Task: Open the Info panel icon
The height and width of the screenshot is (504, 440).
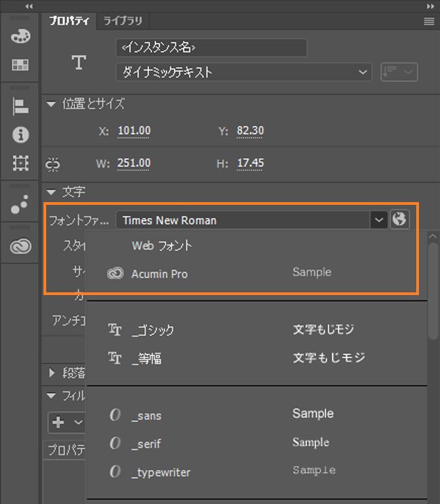Action: pos(20,134)
